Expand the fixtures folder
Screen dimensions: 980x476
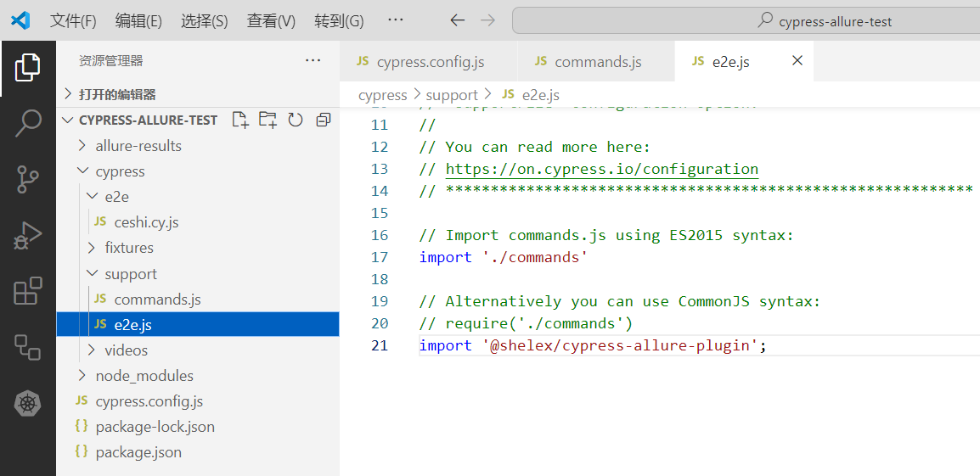[128, 248]
